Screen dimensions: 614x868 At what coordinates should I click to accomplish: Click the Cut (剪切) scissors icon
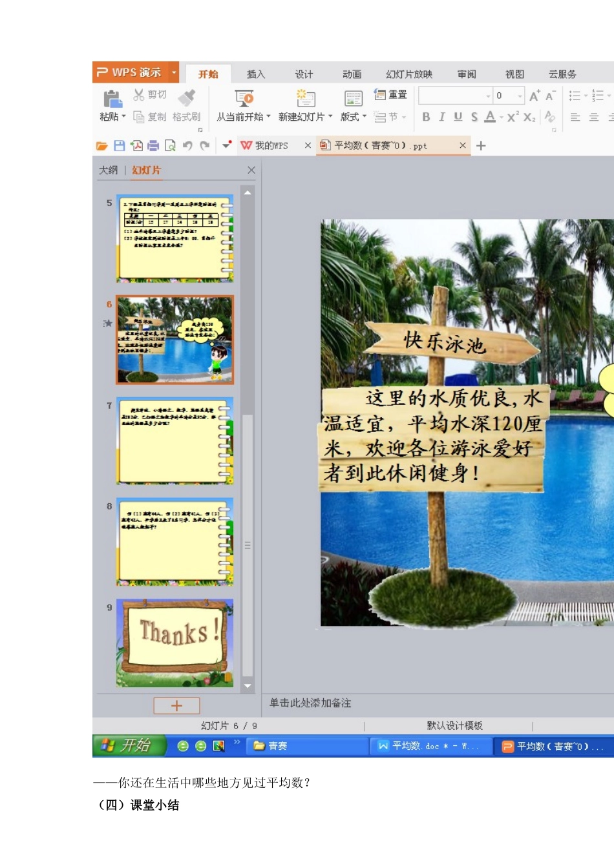click(x=139, y=95)
